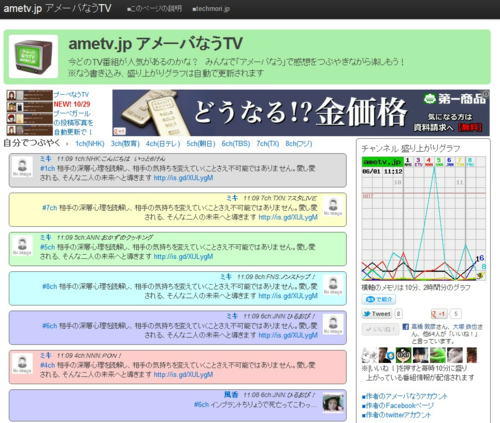Click the #7ch hashtag link
This screenshot has width=500, height=423.
(x=49, y=208)
